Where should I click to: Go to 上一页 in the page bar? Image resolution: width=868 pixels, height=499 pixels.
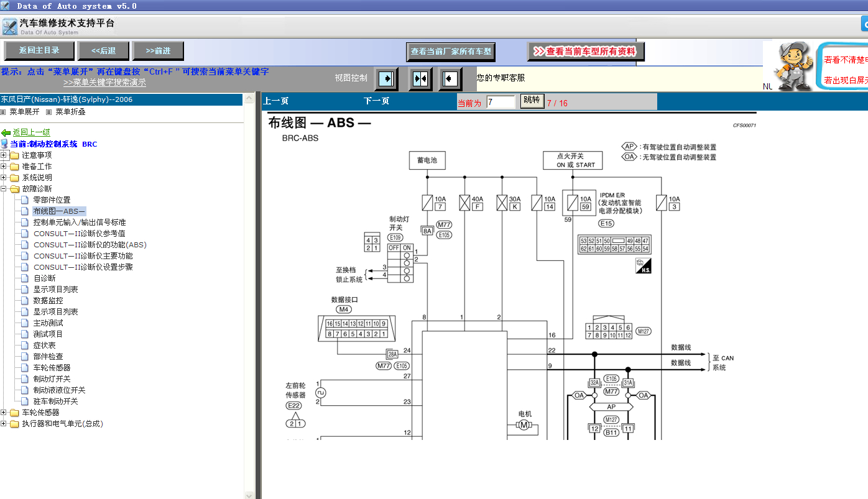pyautogui.click(x=276, y=101)
